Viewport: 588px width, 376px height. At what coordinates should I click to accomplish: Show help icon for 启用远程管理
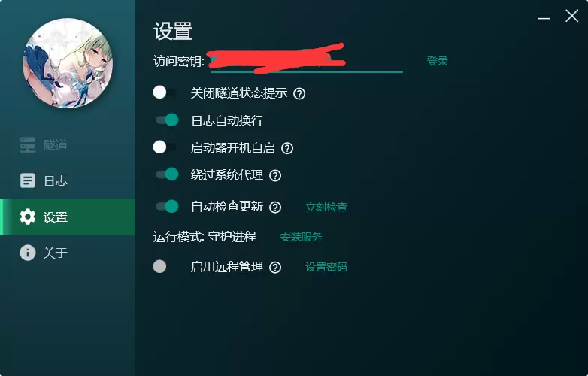pyautogui.click(x=275, y=267)
